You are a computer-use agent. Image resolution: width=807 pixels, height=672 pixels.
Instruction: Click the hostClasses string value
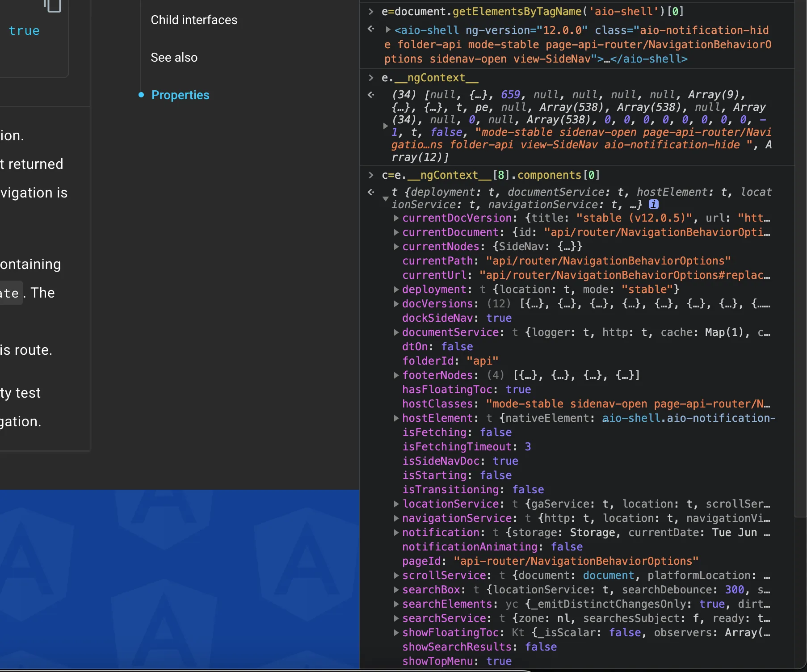click(628, 404)
